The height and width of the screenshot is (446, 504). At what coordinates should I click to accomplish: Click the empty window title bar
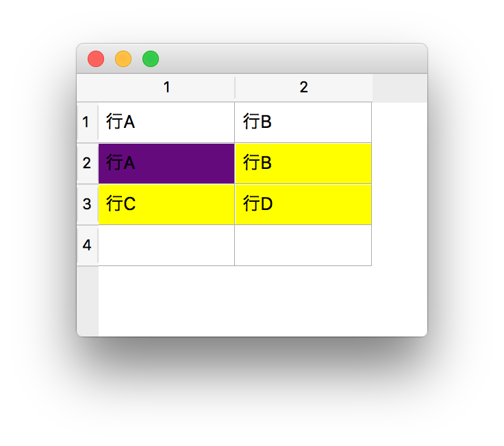tap(288, 59)
